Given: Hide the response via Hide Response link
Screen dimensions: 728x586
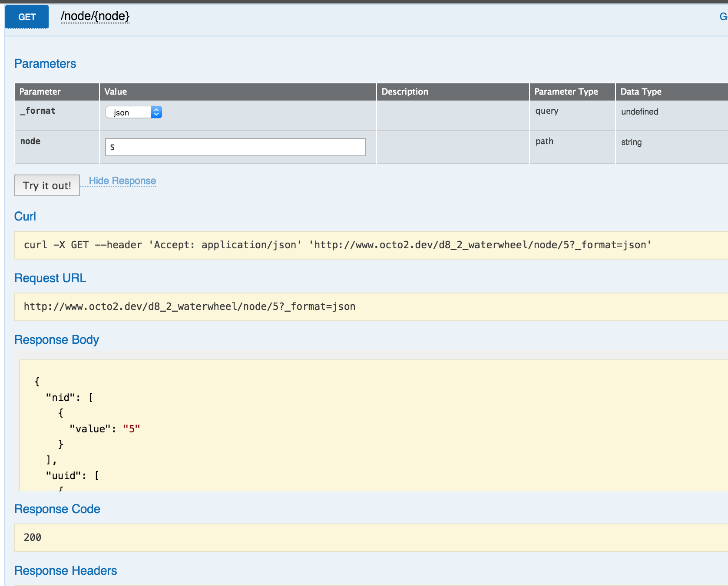Looking at the screenshot, I should click(122, 181).
